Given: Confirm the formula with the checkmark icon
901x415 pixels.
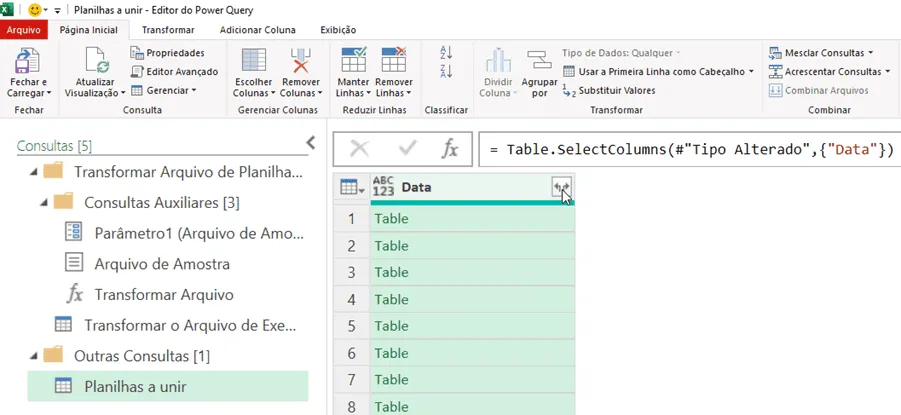Looking at the screenshot, I should [x=407, y=149].
